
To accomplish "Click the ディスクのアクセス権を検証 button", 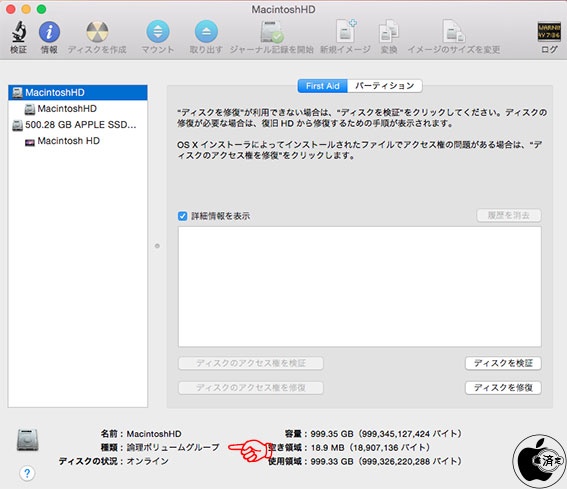I will [x=251, y=363].
